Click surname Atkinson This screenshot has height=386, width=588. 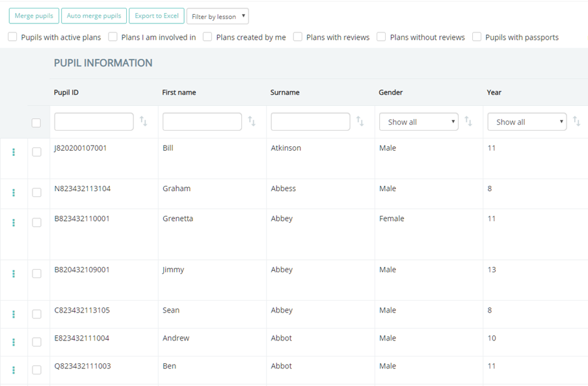tap(286, 148)
